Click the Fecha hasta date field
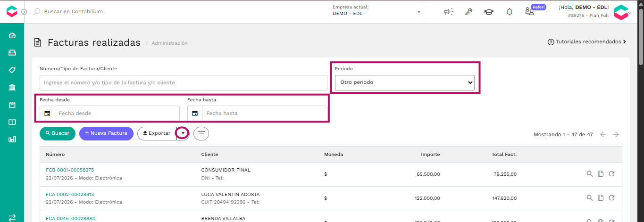644x222 pixels. 265,113
